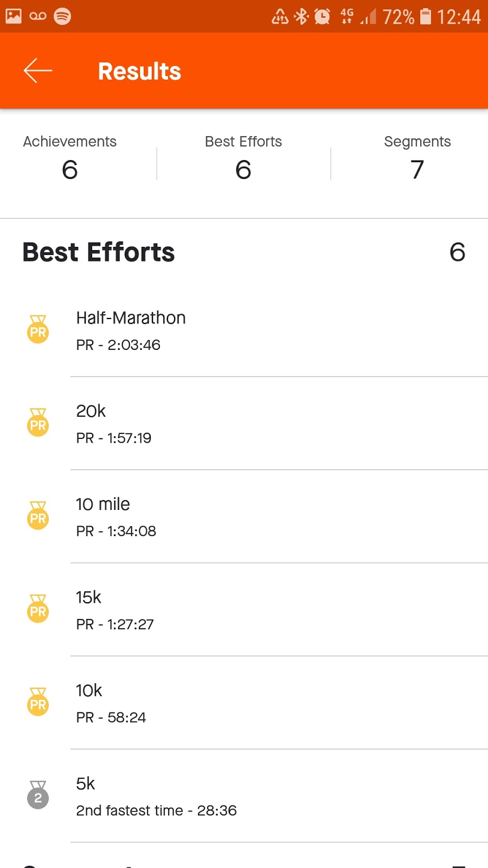Image resolution: width=488 pixels, height=868 pixels.
Task: Tap the 10 mile PR medal icon
Action: click(38, 516)
